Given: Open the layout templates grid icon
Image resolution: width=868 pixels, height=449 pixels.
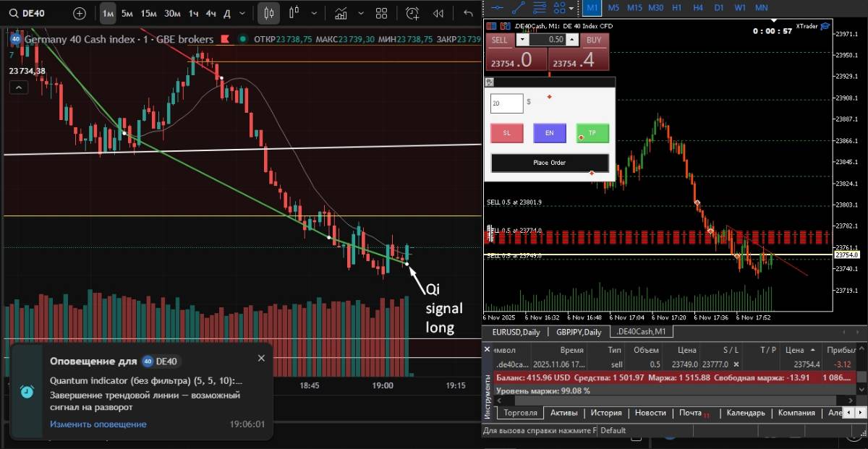Looking at the screenshot, I should coord(382,13).
